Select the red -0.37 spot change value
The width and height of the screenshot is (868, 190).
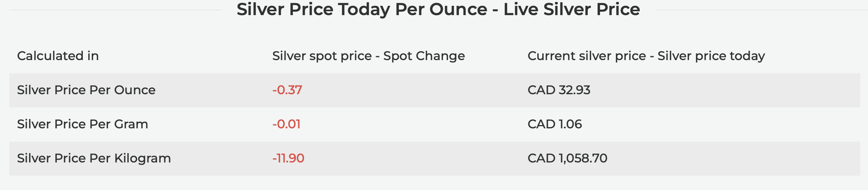tap(287, 90)
